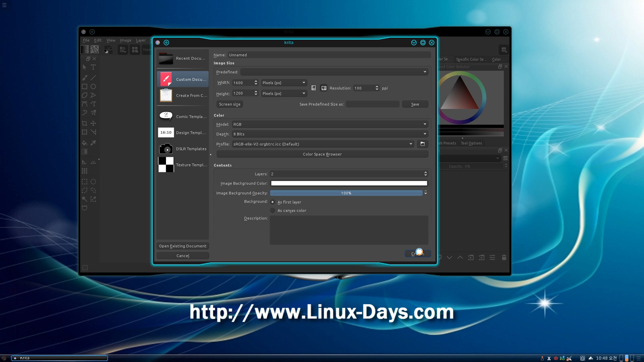Click the document Name input field
This screenshot has width=644, height=362.
(329, 55)
